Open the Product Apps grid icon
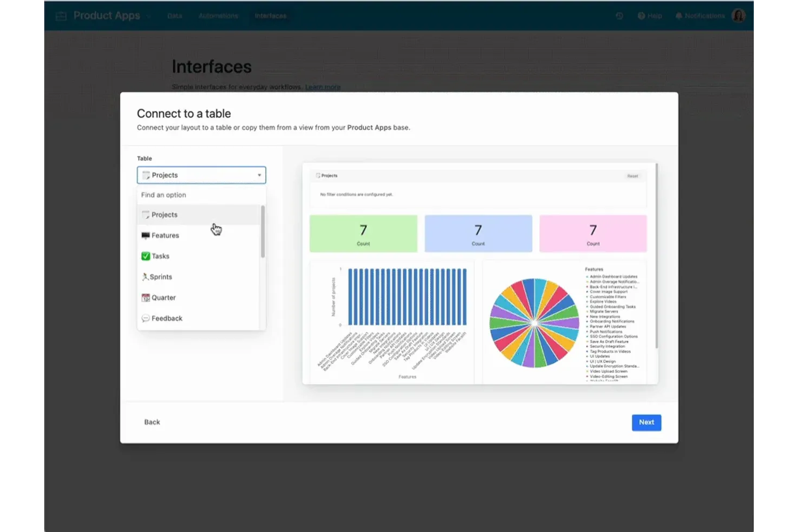Image resolution: width=798 pixels, height=532 pixels. pos(61,16)
